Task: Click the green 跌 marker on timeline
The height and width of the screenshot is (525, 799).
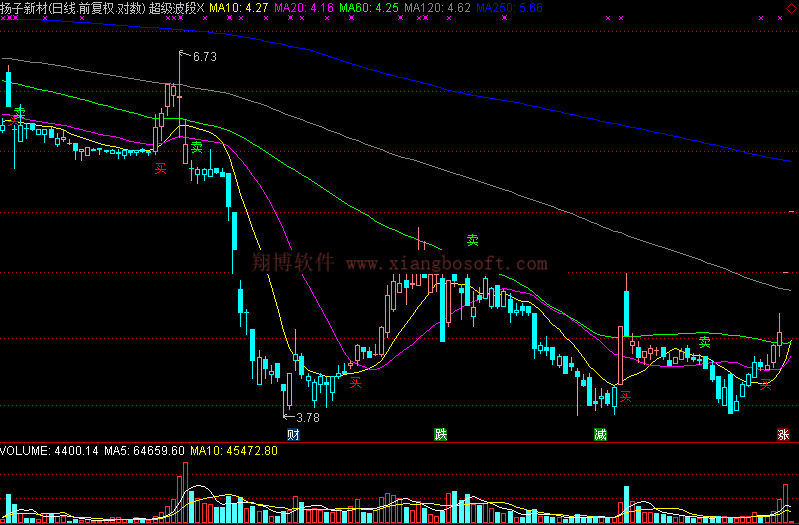Action: (441, 435)
